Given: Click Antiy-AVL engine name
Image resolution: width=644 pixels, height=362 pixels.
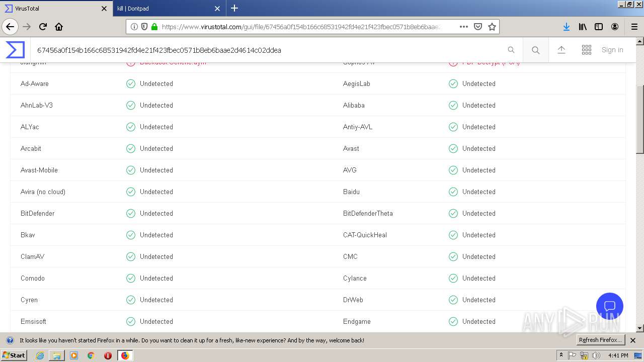Looking at the screenshot, I should pyautogui.click(x=358, y=127).
